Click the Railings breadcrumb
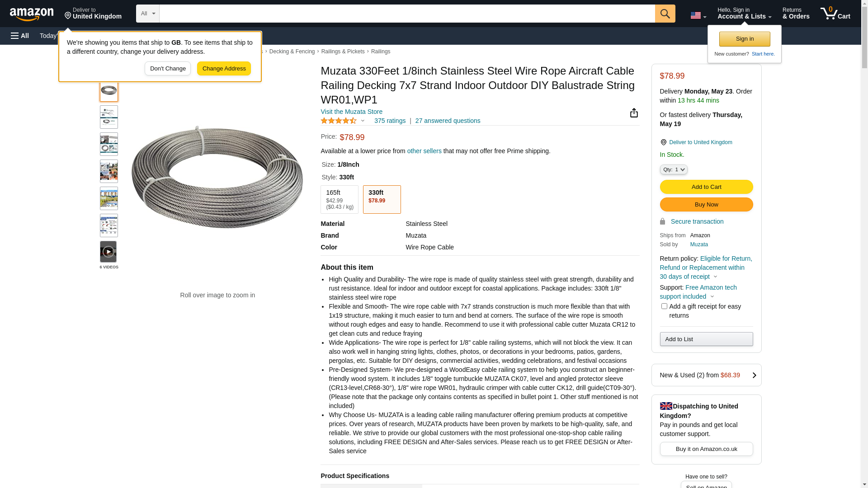 [380, 52]
